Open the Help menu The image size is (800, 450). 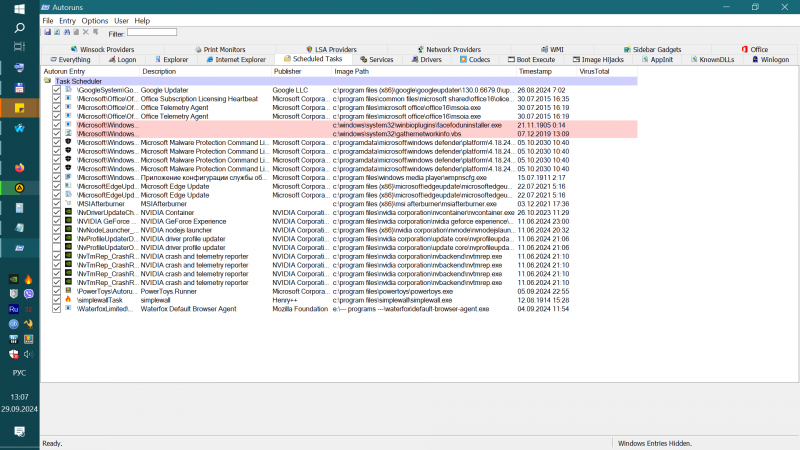[142, 21]
